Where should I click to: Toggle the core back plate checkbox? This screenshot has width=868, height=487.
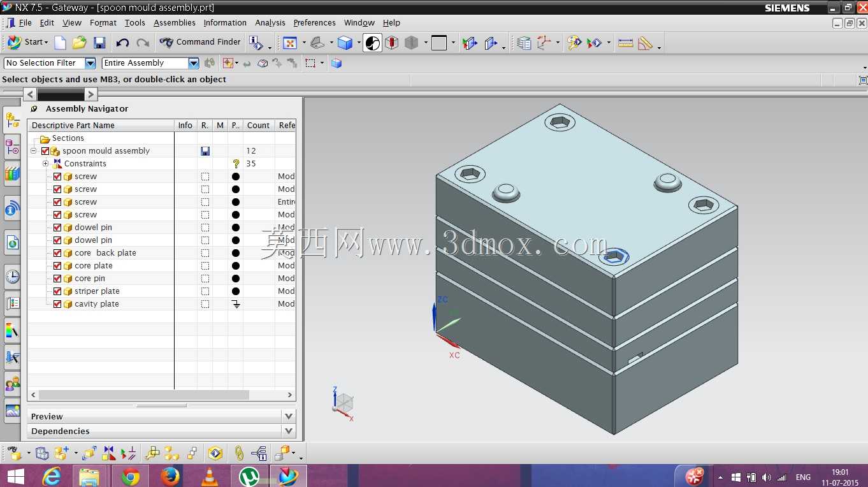coord(57,253)
